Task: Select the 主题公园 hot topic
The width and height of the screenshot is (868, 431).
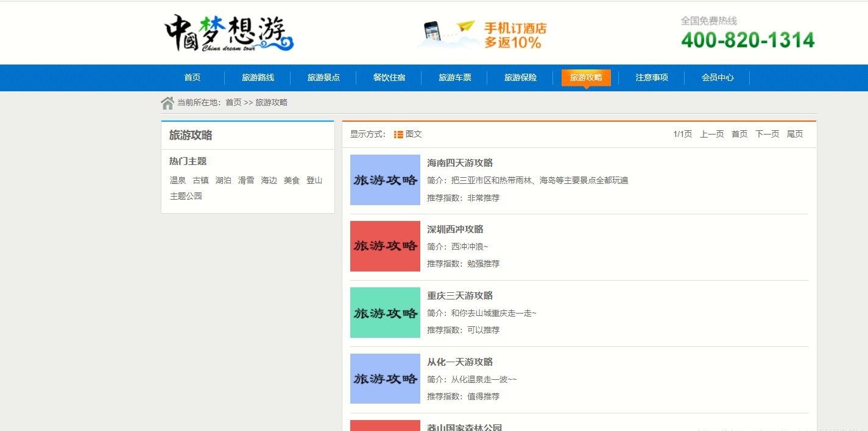Action: 186,197
